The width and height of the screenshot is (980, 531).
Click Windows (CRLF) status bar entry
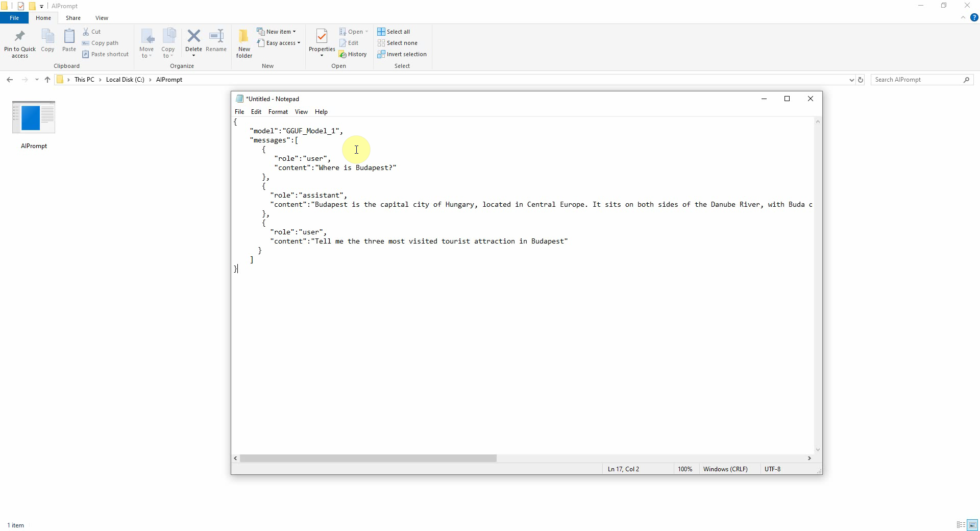point(725,469)
